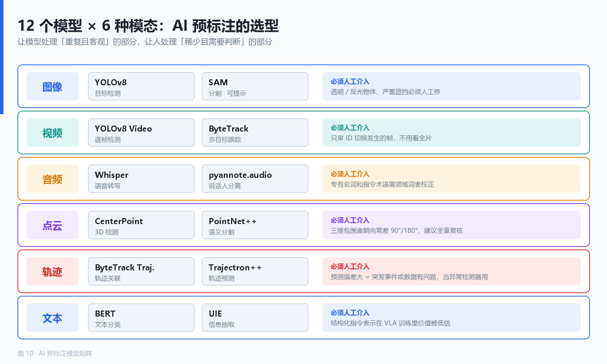Click the 视频 row 必须人工介入 note
This screenshot has height=364, width=607.
451,133
